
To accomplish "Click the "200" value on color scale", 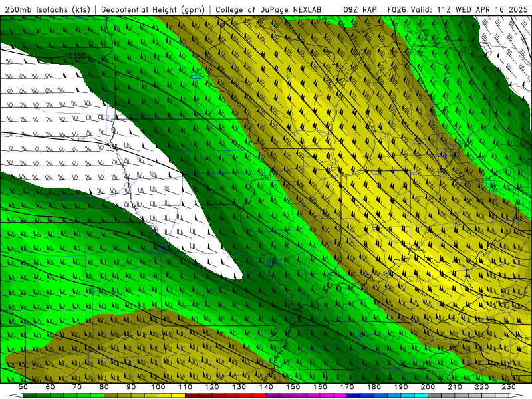I will 428,387.
